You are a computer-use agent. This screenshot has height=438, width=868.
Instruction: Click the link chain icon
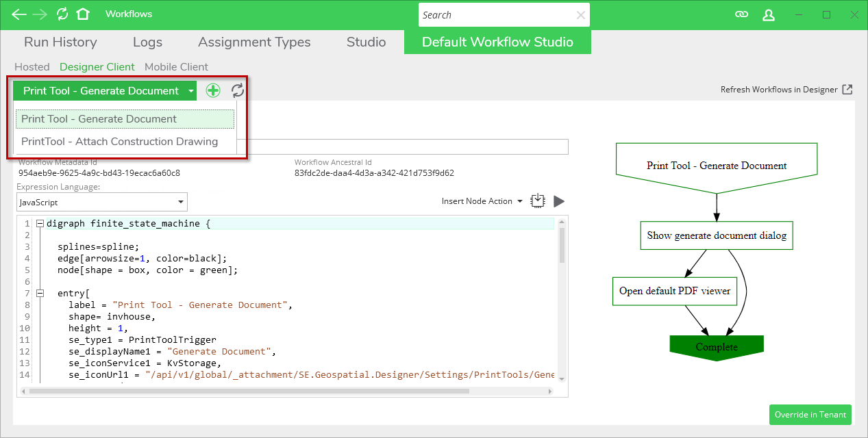coord(741,14)
